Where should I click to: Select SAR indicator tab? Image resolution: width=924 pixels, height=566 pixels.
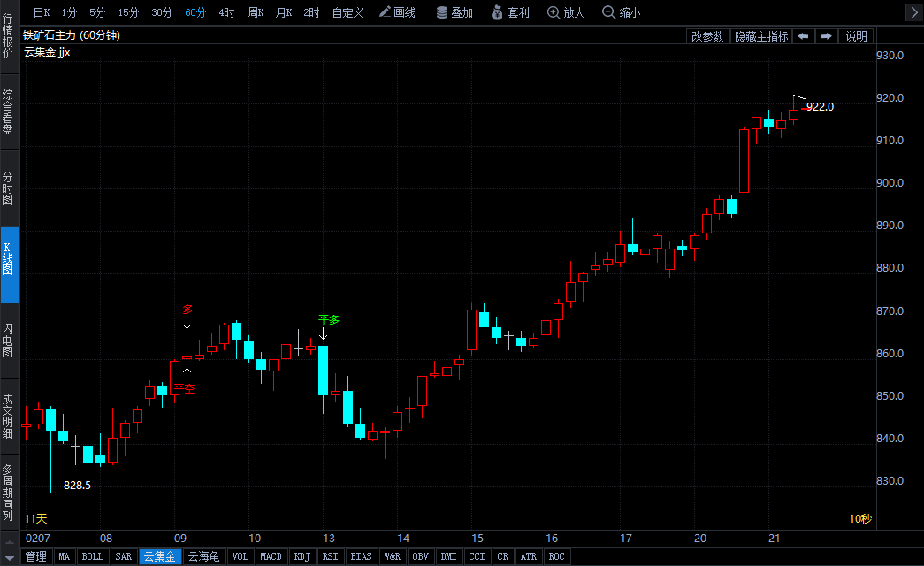point(124,556)
